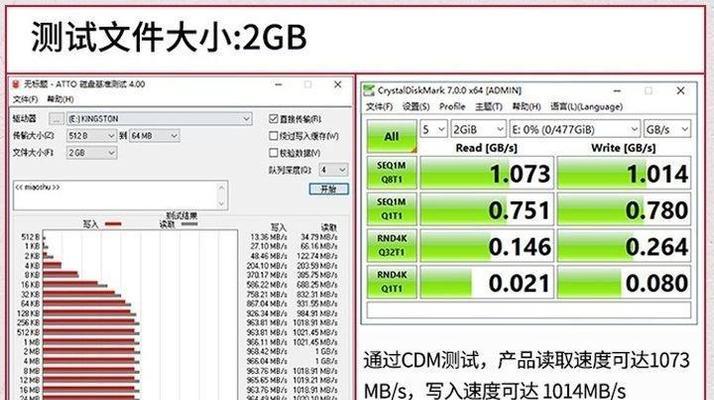Run the SEQ1M Q1T1 test button
Image resolution: width=714 pixels, height=400 pixels.
tap(392, 209)
